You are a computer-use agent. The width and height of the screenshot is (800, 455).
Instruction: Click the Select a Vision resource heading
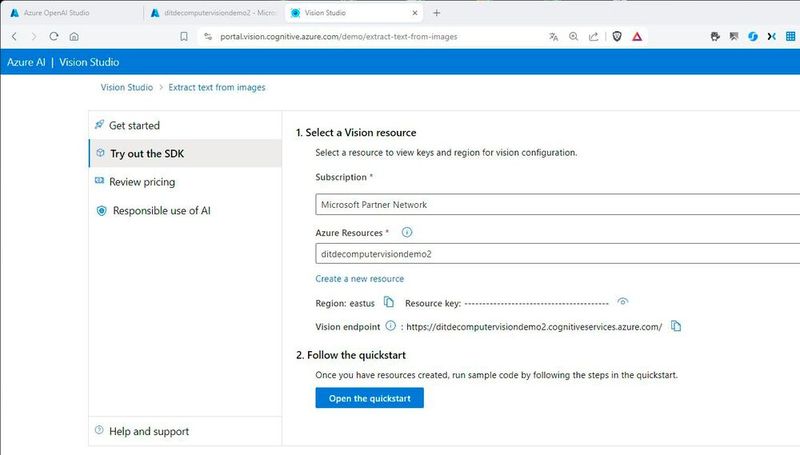356,133
